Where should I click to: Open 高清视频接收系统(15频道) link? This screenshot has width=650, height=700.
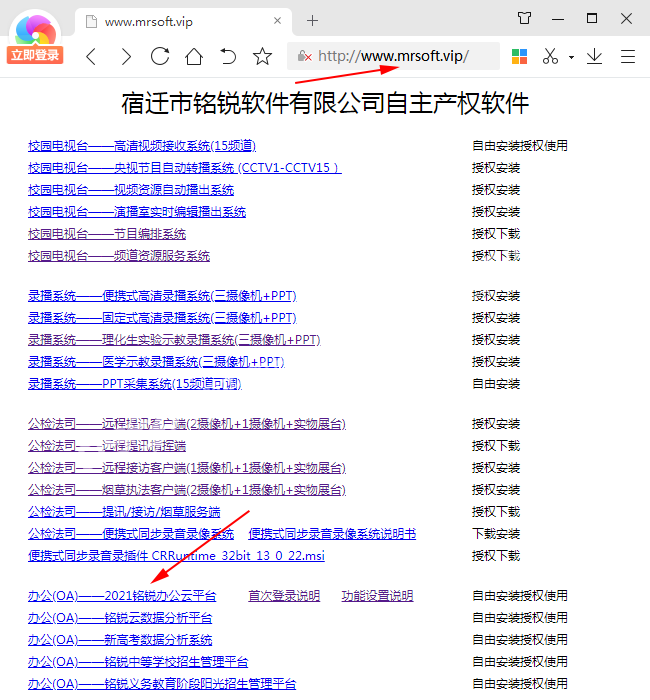[142, 146]
